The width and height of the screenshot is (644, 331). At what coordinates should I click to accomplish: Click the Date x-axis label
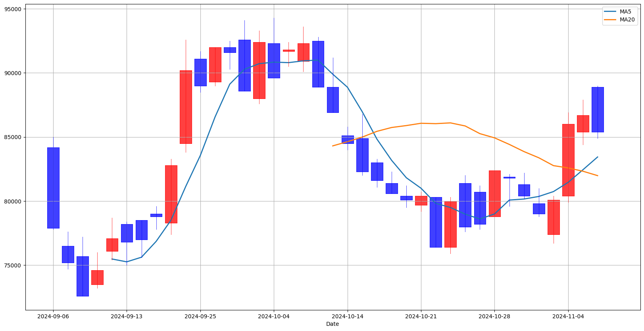tap(333, 324)
